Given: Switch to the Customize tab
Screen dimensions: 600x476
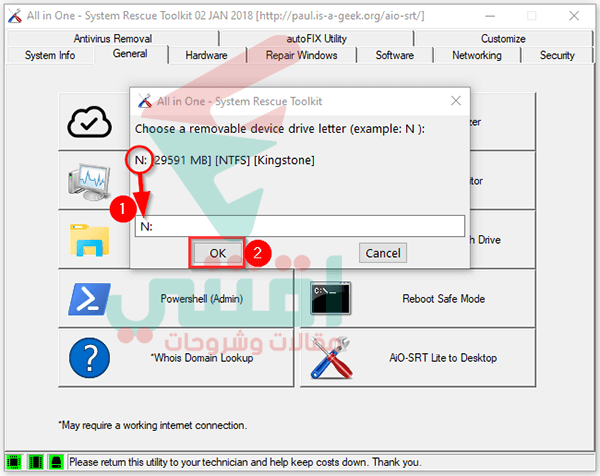Looking at the screenshot, I should [x=503, y=38].
